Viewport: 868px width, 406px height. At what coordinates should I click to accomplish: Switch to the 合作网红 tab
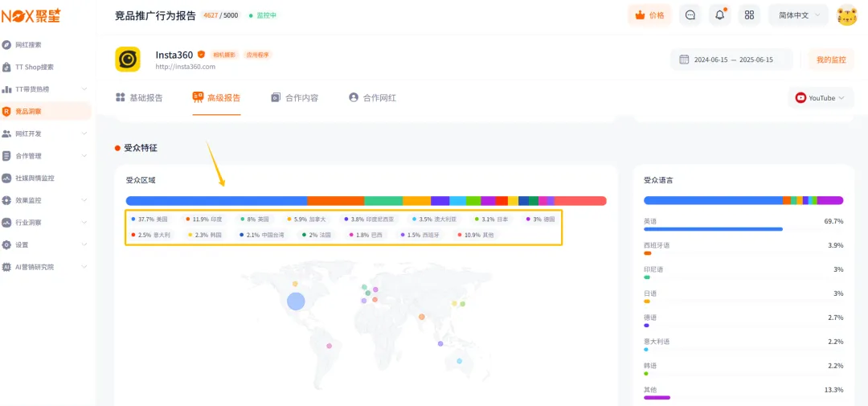tap(372, 98)
